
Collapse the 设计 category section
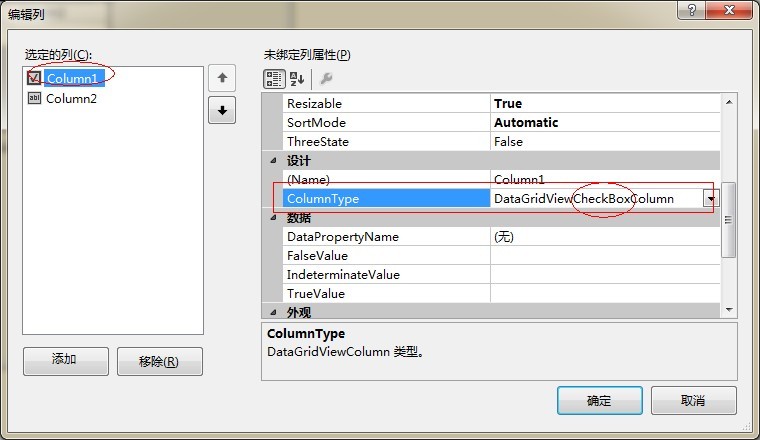tap(273, 161)
